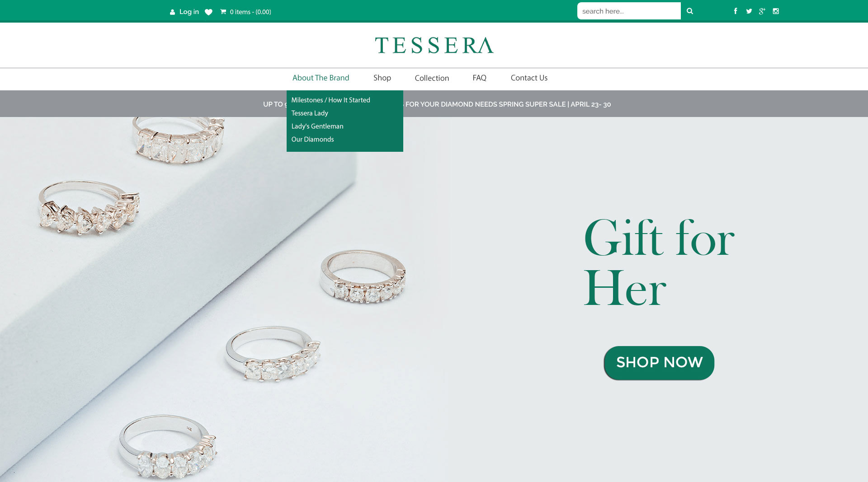Open the Instagram icon
Screen dimensions: 868x482
point(776,11)
